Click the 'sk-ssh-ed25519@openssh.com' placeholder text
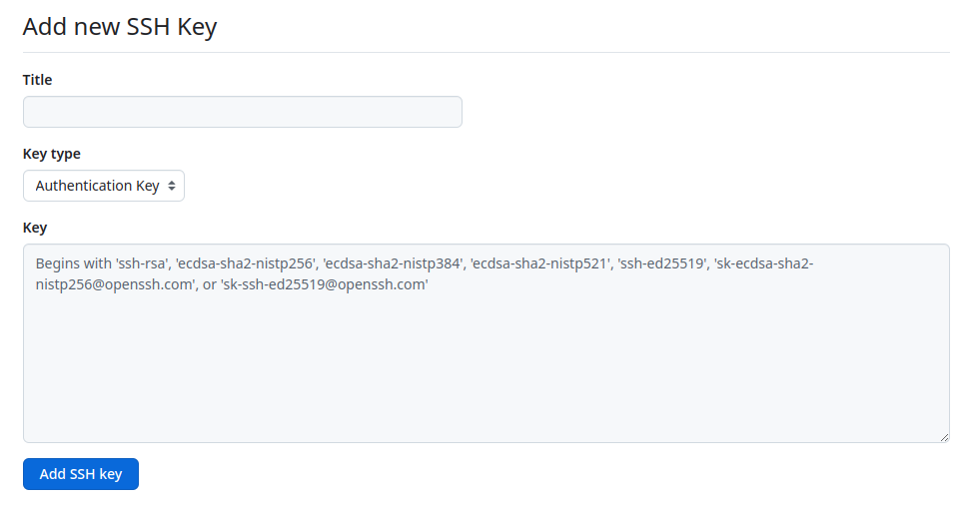This screenshot has width=980, height=507. (x=325, y=285)
